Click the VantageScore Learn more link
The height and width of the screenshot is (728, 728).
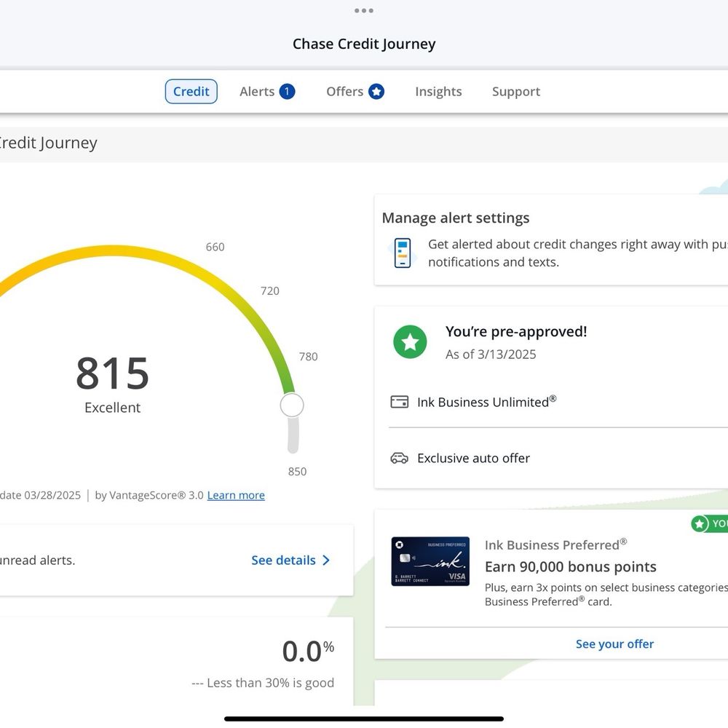coord(236,495)
